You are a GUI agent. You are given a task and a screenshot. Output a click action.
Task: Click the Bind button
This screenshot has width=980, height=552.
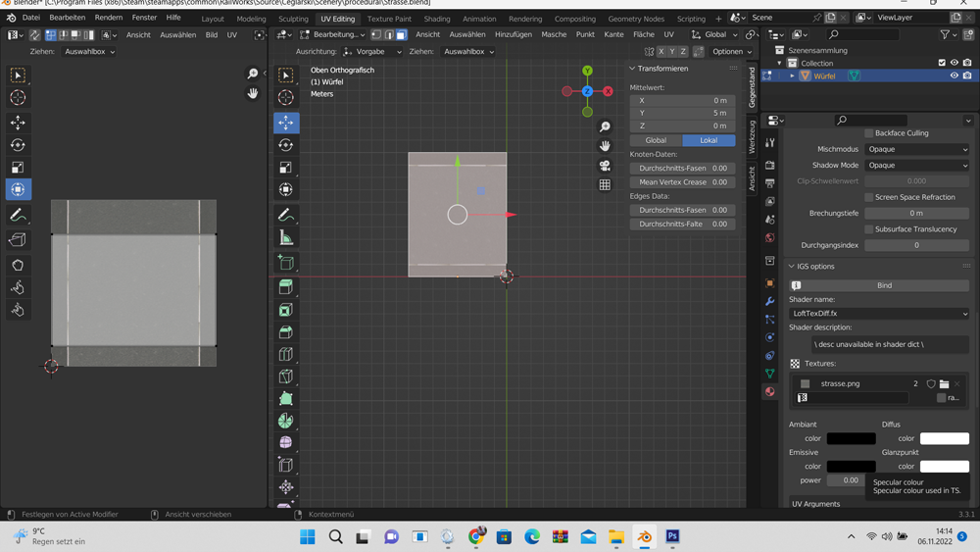pos(884,285)
